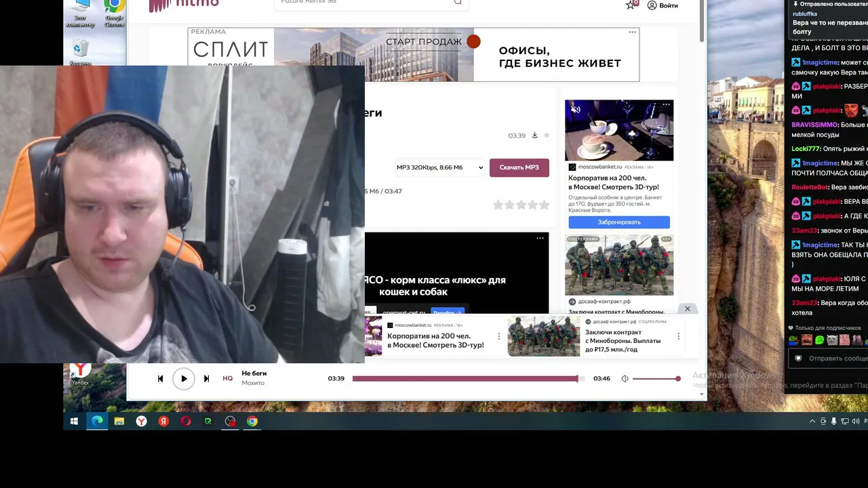Open options menu on the pet food ad
The image size is (868, 488).
(540, 238)
